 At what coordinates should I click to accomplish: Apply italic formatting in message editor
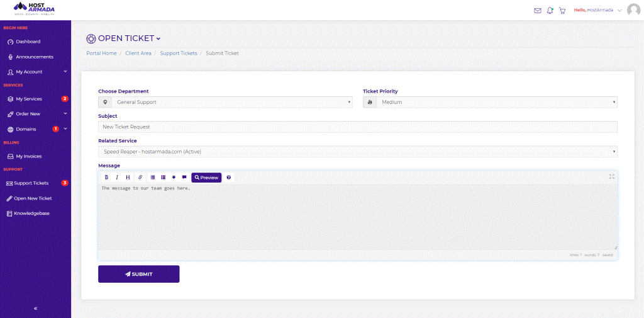click(117, 178)
